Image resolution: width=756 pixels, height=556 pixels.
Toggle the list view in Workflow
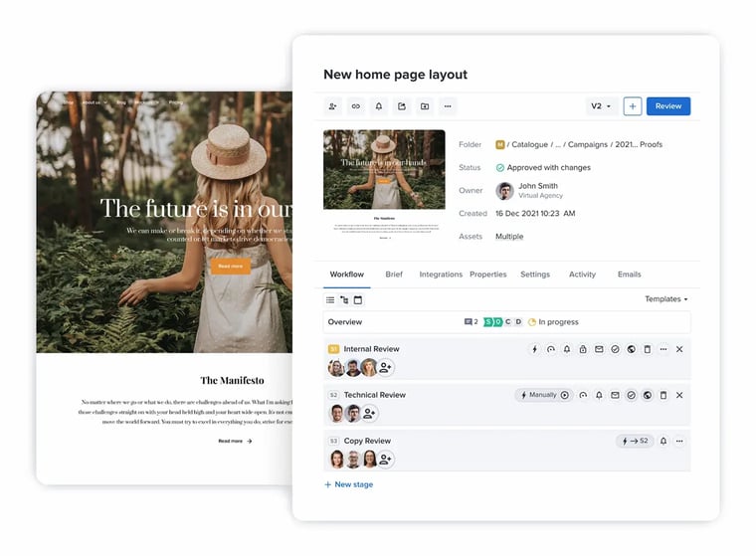point(330,299)
